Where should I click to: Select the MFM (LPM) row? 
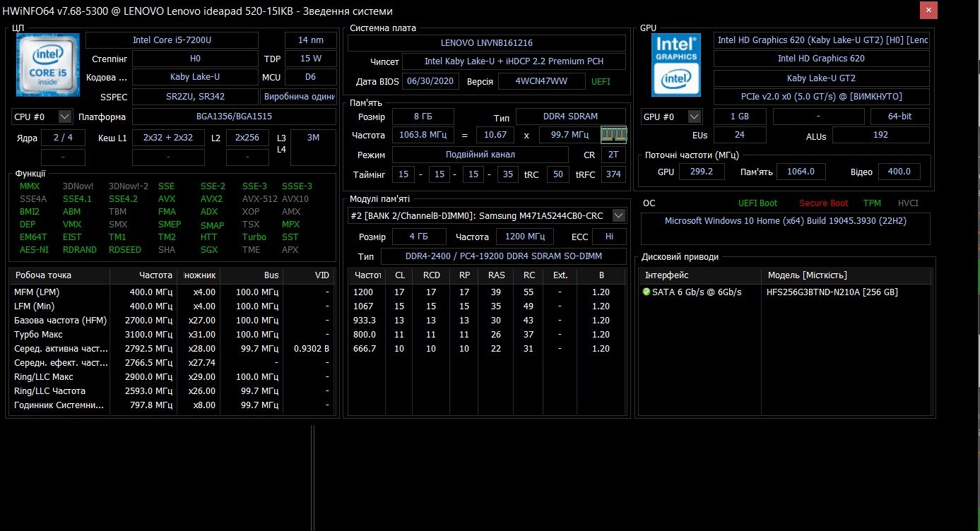click(x=172, y=292)
